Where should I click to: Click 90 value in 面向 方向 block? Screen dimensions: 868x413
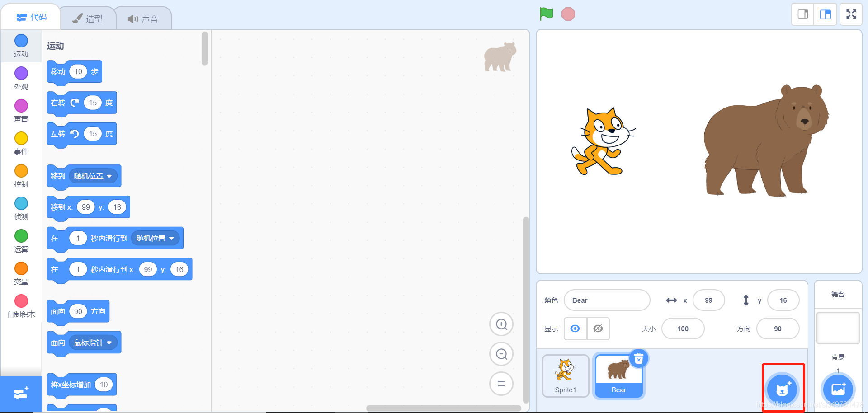(x=78, y=311)
